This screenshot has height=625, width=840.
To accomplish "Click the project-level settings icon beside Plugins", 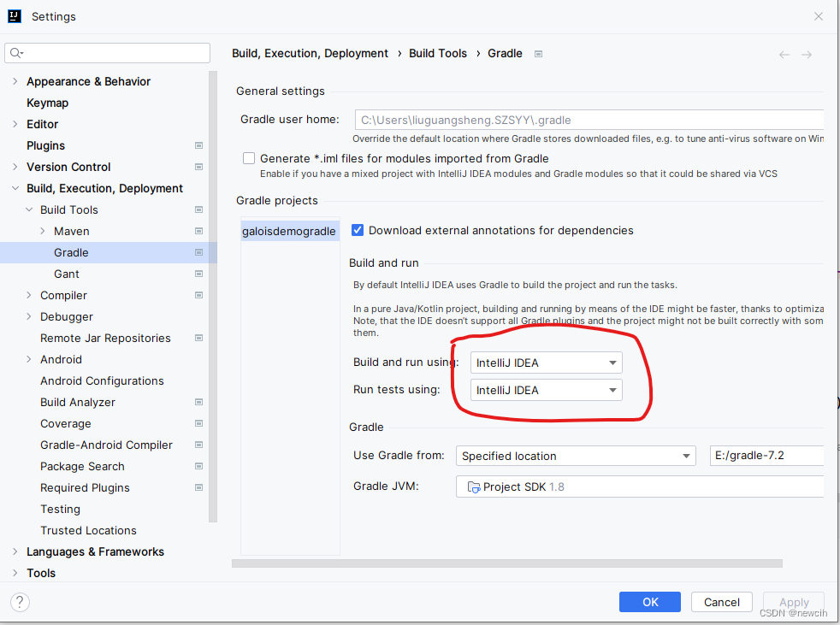I will tap(198, 145).
